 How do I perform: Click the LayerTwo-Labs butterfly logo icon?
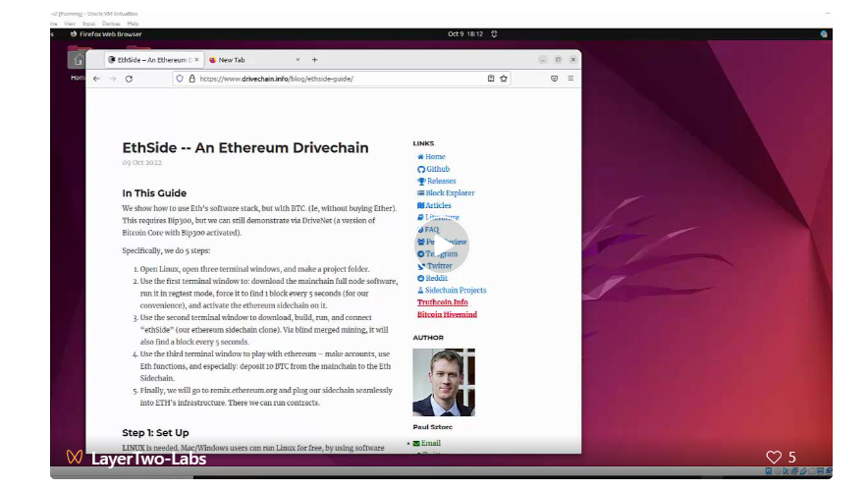pyautogui.click(x=75, y=457)
